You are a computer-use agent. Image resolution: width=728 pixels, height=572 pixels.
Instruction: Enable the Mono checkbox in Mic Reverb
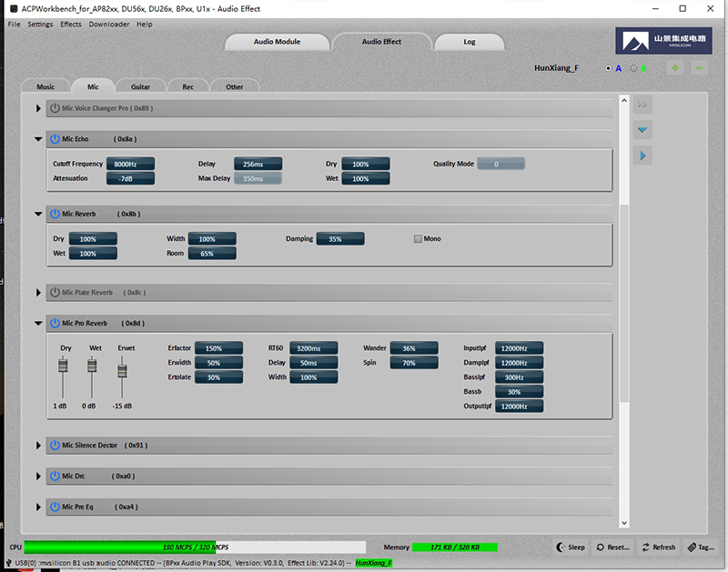click(x=419, y=239)
